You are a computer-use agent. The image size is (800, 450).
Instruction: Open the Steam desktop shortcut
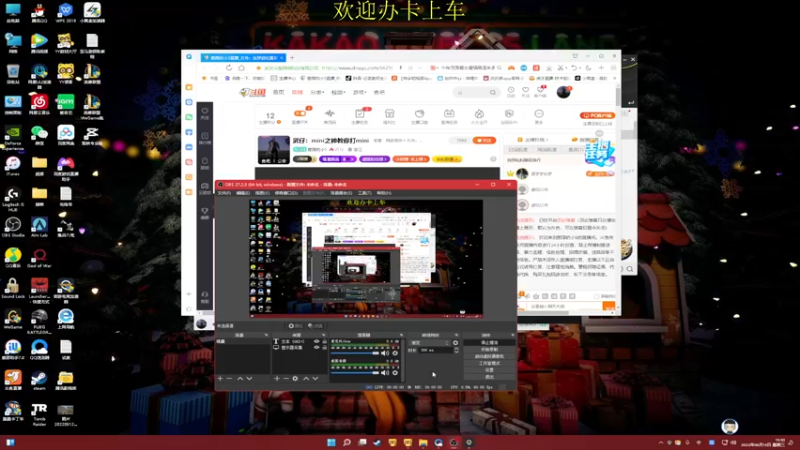click(39, 380)
